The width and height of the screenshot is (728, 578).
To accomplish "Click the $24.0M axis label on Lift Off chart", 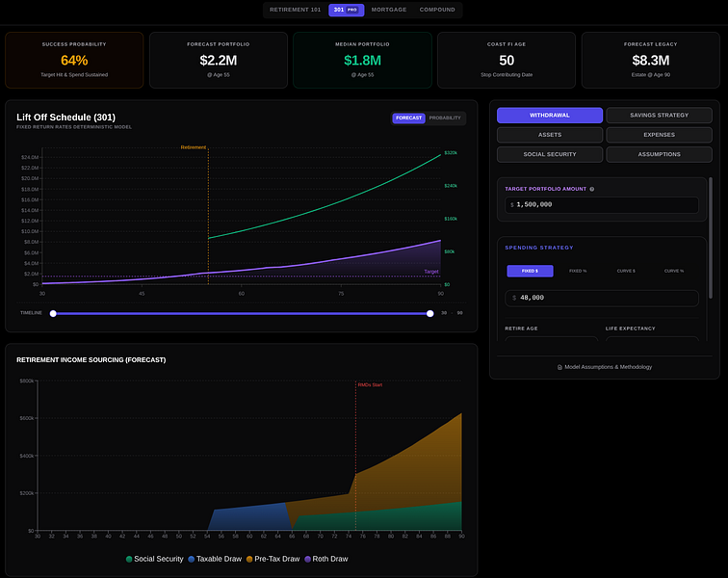I will (x=30, y=157).
